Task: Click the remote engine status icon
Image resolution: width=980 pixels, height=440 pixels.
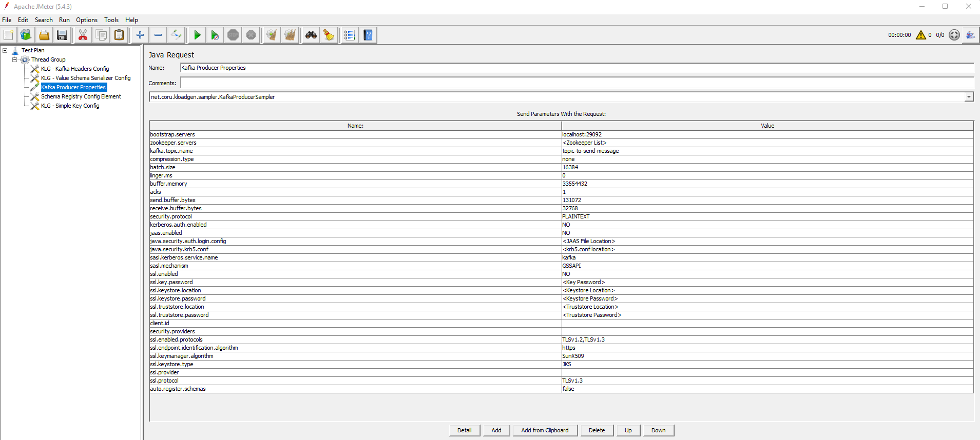Action: pyautogui.click(x=954, y=35)
